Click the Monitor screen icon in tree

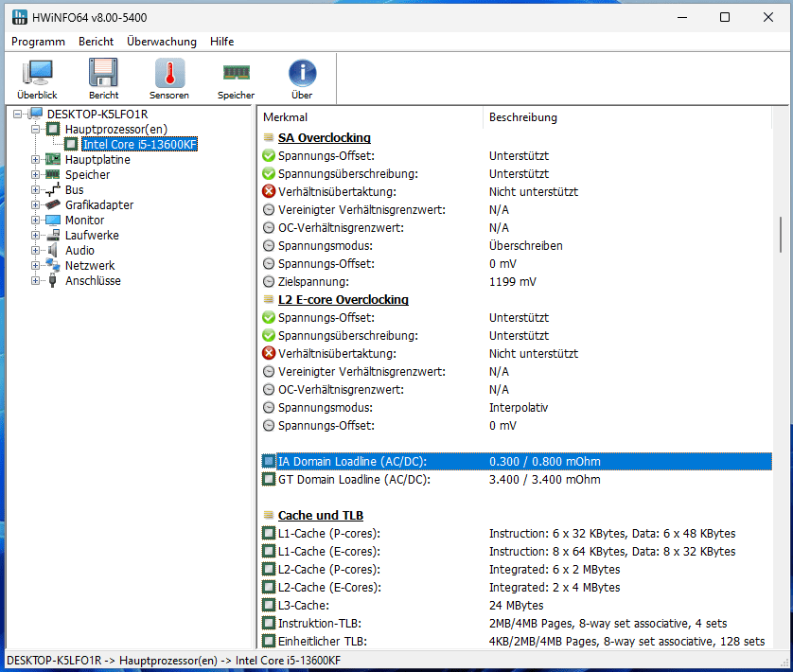(53, 221)
